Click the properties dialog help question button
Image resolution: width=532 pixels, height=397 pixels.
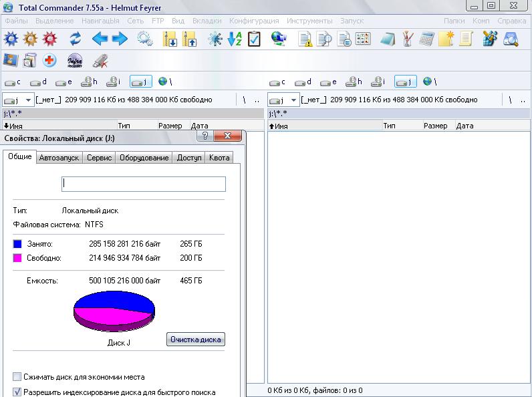pyautogui.click(x=205, y=136)
